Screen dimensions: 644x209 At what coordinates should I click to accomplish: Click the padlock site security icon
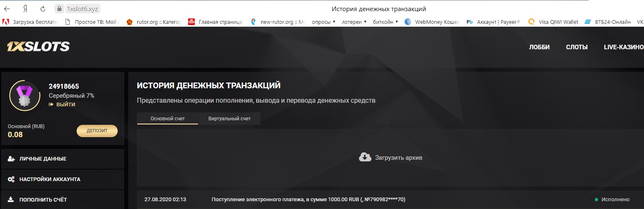coord(60,9)
